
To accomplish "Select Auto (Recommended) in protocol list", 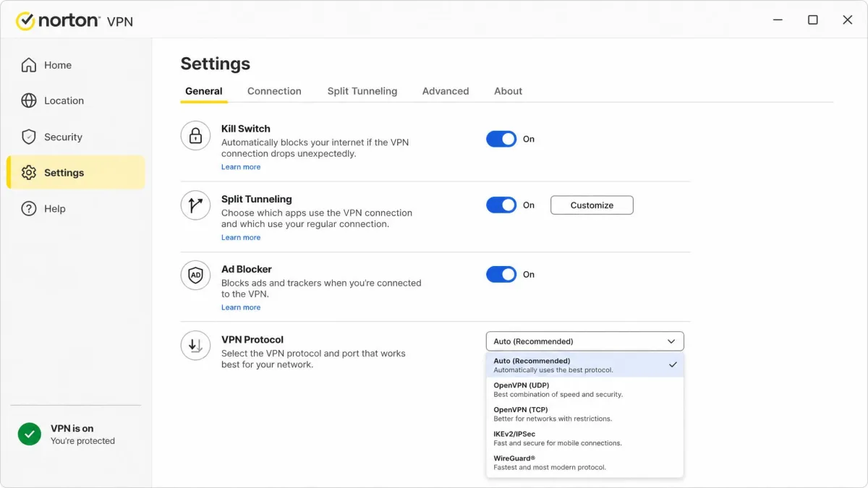I will 585,365.
